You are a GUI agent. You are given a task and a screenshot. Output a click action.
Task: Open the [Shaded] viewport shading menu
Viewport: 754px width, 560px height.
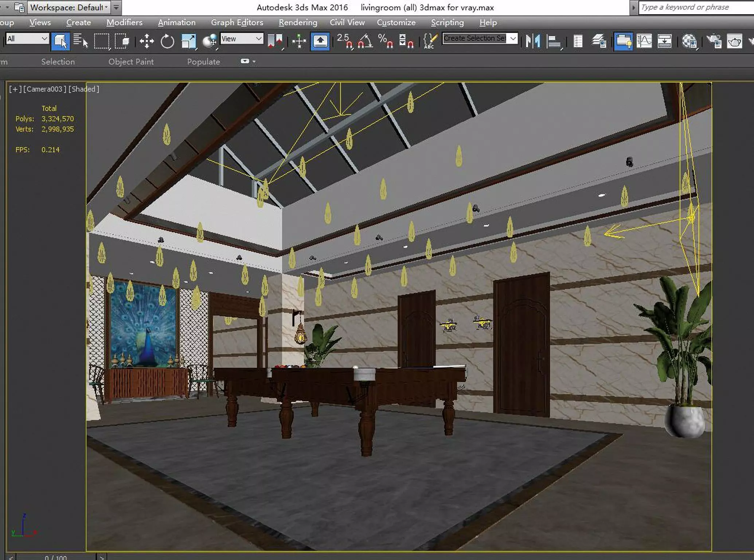[x=84, y=89]
